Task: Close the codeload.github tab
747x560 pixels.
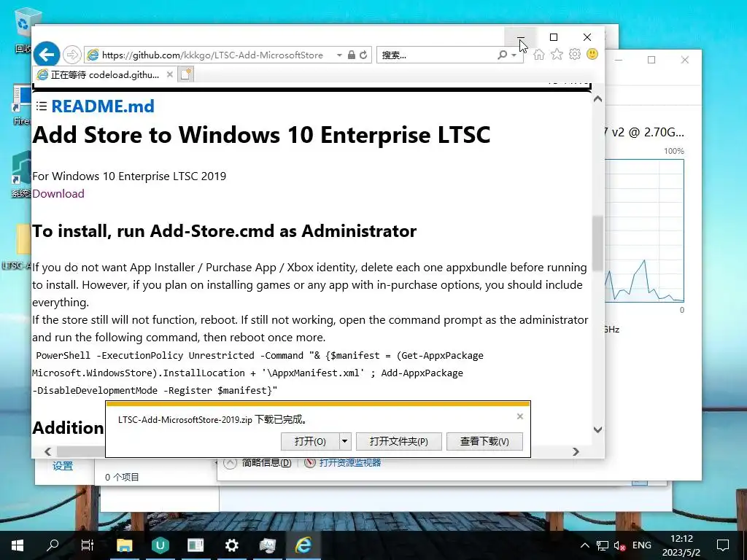Action: (169, 74)
